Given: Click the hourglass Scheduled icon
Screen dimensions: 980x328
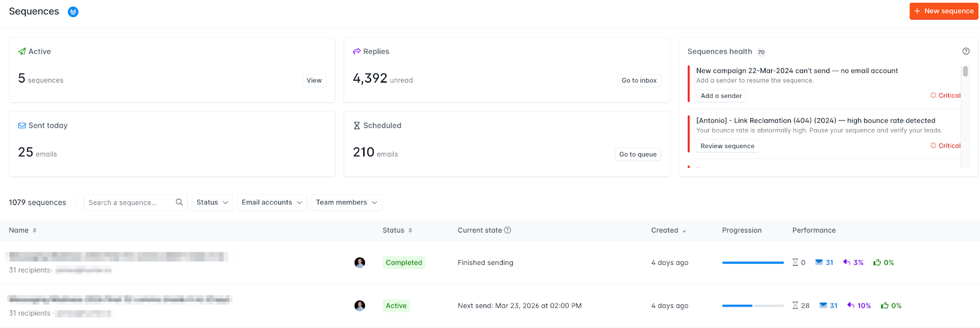Looking at the screenshot, I should pyautogui.click(x=356, y=125).
